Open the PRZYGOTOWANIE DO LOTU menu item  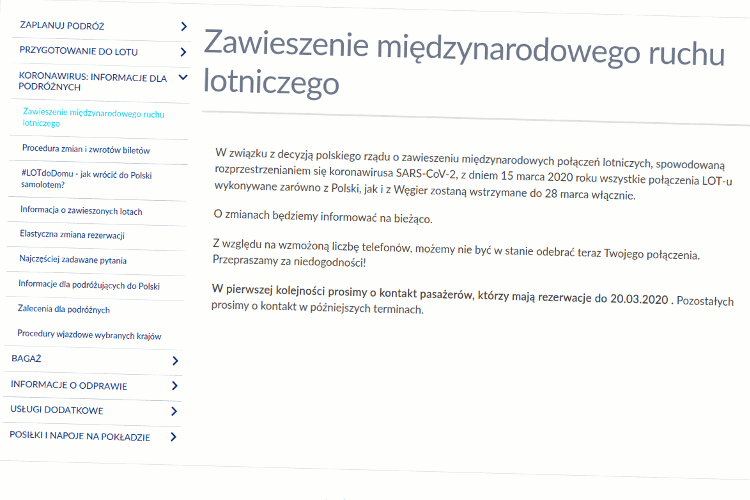coord(78,51)
